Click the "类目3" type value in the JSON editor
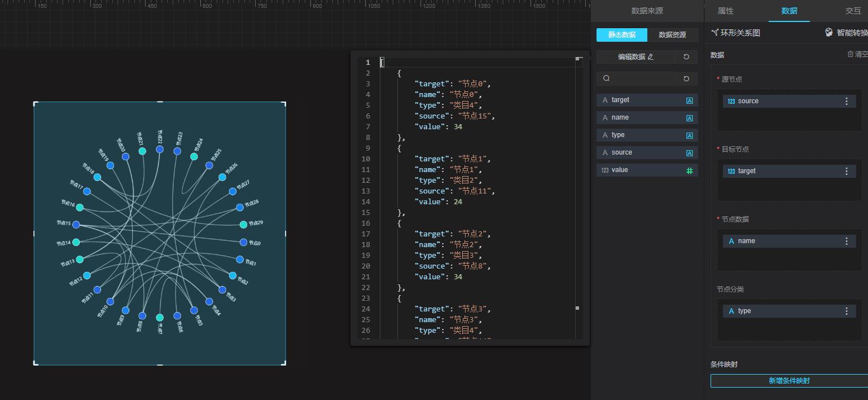Viewport: 868px width, 400px height. (x=464, y=256)
